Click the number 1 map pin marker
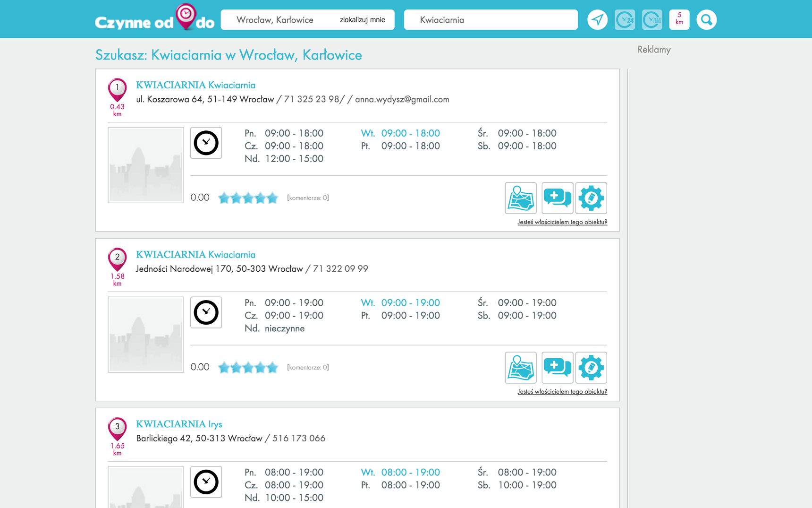This screenshot has width=812, height=508. [117, 89]
